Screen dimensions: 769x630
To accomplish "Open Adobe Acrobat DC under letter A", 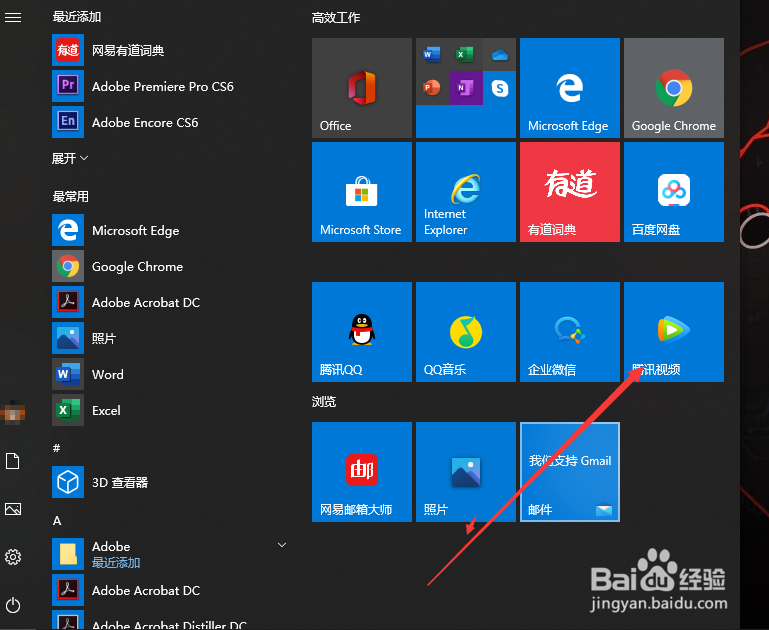I will (169, 590).
